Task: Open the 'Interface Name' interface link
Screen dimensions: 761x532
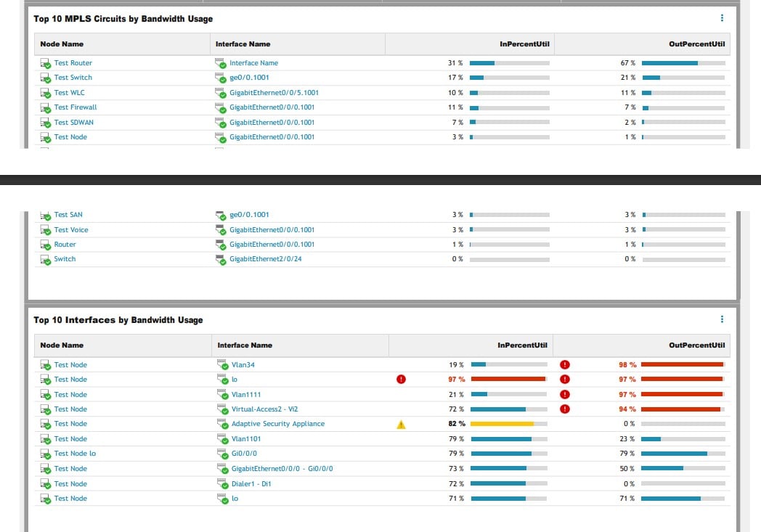Action: point(254,62)
